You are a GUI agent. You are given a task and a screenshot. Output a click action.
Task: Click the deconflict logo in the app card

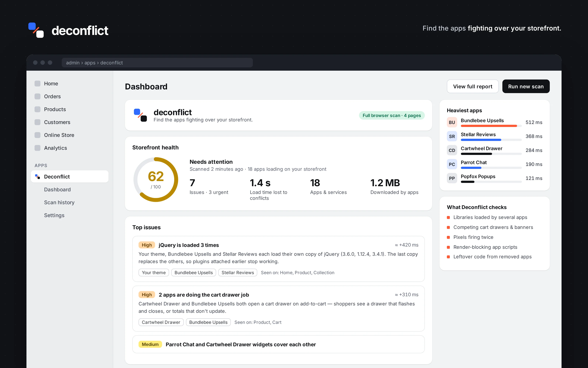[140, 115]
